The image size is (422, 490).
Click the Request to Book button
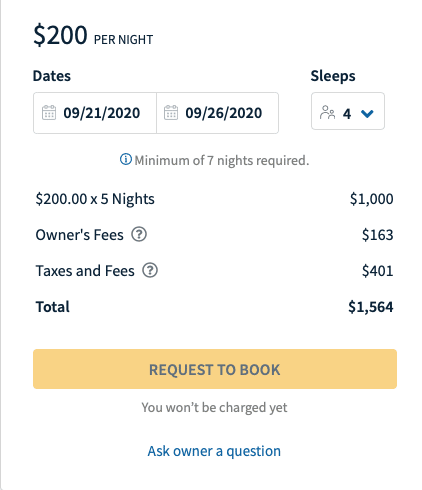(215, 369)
